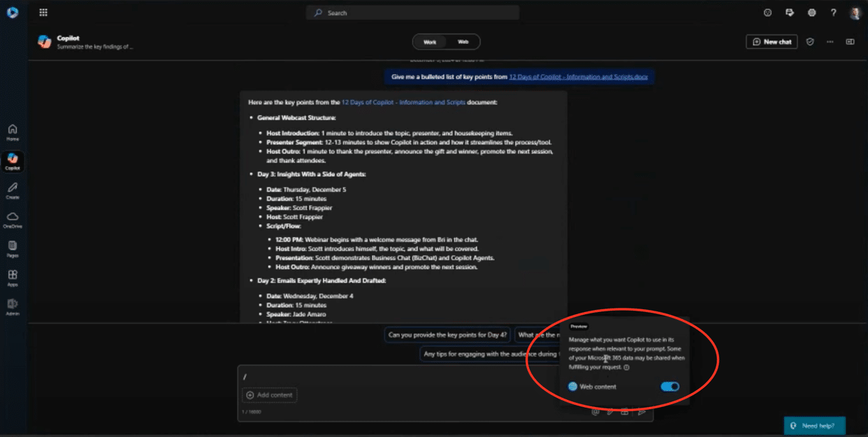Open the 12 Days of Copilot docx link

click(581, 77)
